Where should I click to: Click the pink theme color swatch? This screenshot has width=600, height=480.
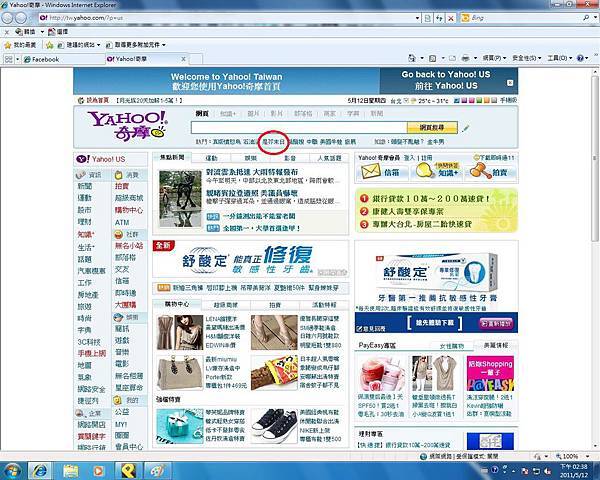click(471, 100)
